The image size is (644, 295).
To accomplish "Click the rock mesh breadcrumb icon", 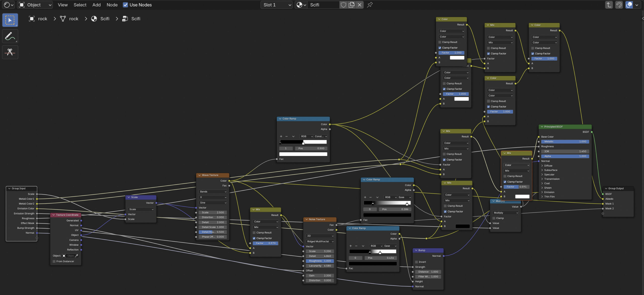I will pos(63,19).
